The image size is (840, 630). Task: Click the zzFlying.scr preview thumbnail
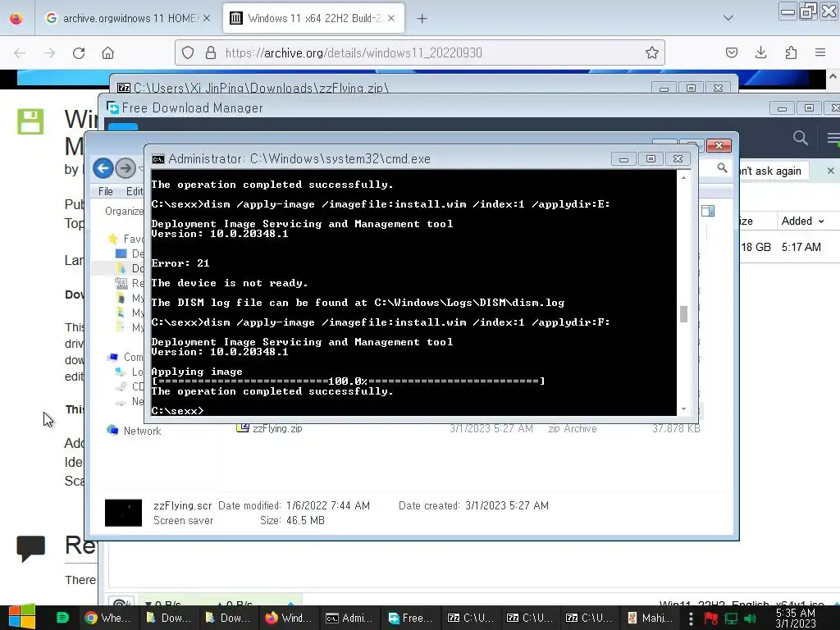(123, 513)
